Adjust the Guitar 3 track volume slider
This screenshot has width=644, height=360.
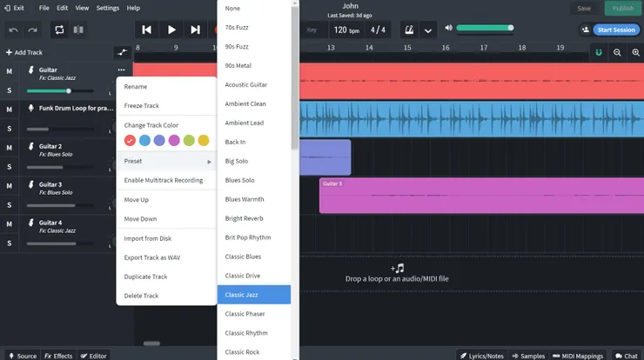tap(60, 205)
